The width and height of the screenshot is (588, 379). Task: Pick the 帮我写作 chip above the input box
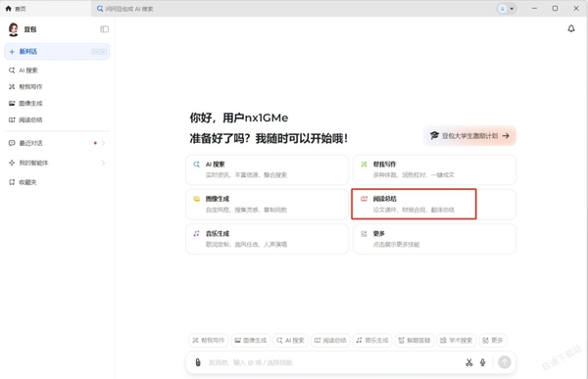point(208,340)
